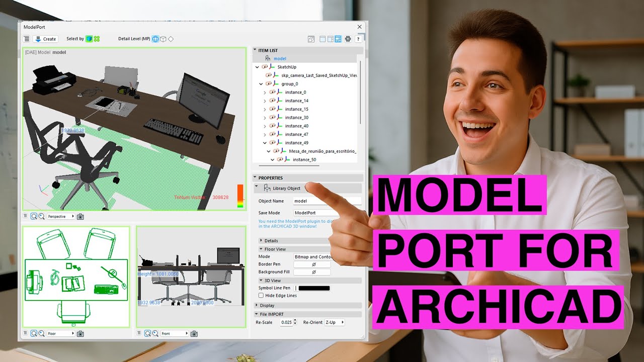
Task: Take snapshot of the Perspective view
Action: click(80, 216)
